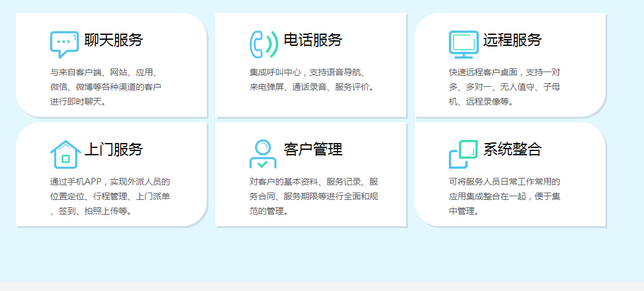Open the 客户管理 heading
The image size is (644, 291).
(x=313, y=149)
